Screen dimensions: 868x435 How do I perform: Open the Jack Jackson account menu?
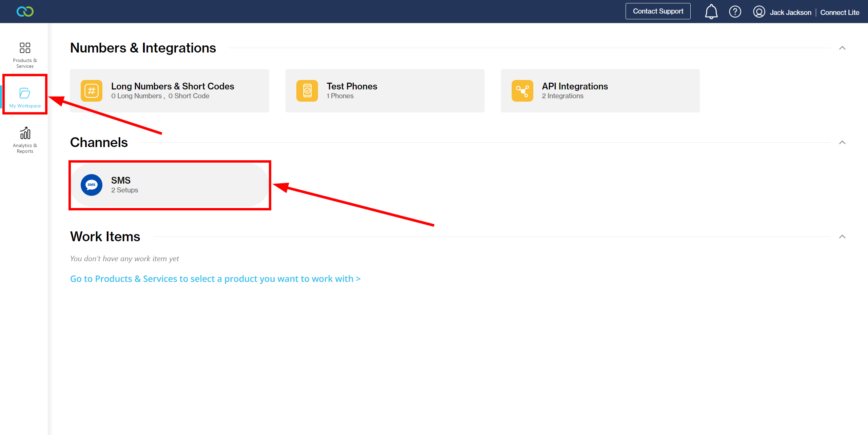coord(790,13)
